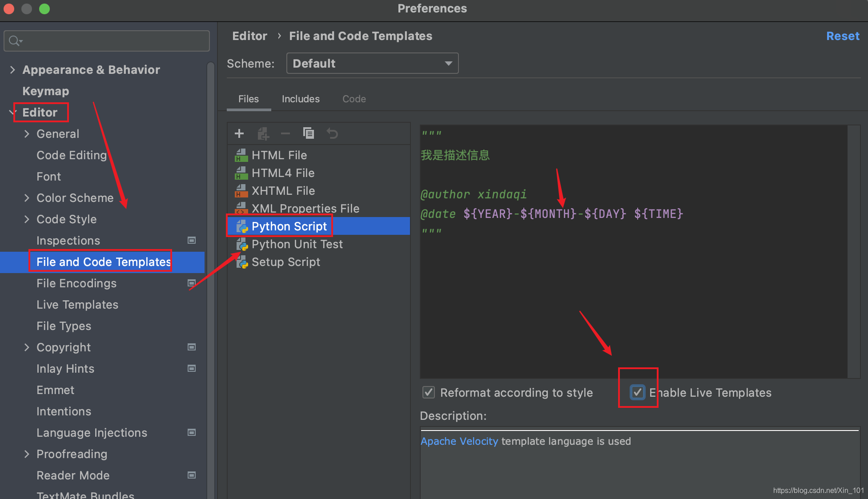Screen dimensions: 868x499
Task: Open Reader Mode settings
Action: point(73,475)
